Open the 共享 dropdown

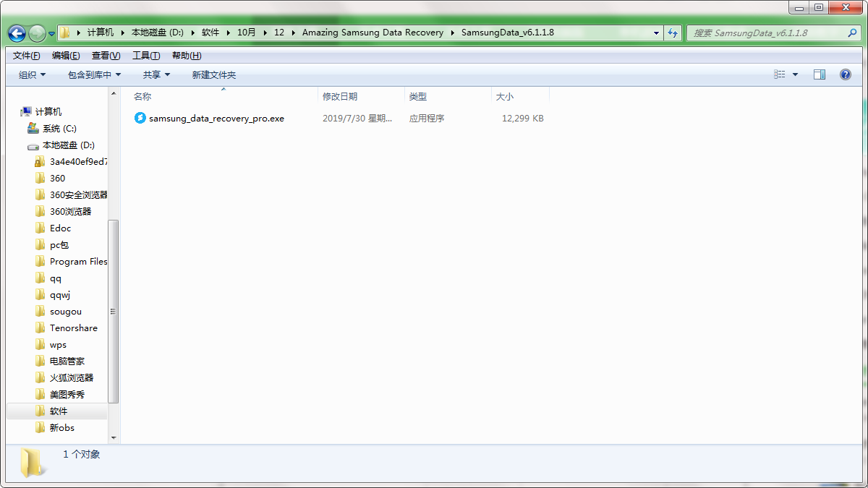pyautogui.click(x=156, y=74)
